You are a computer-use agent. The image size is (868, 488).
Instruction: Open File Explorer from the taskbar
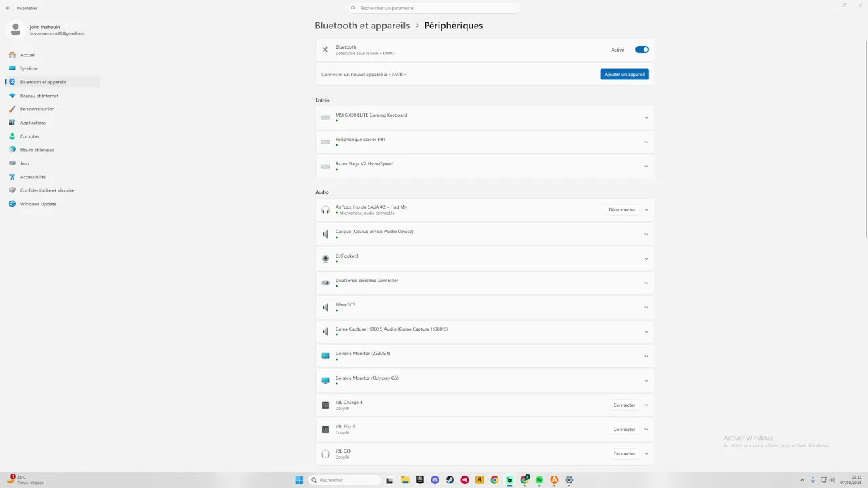tap(405, 480)
